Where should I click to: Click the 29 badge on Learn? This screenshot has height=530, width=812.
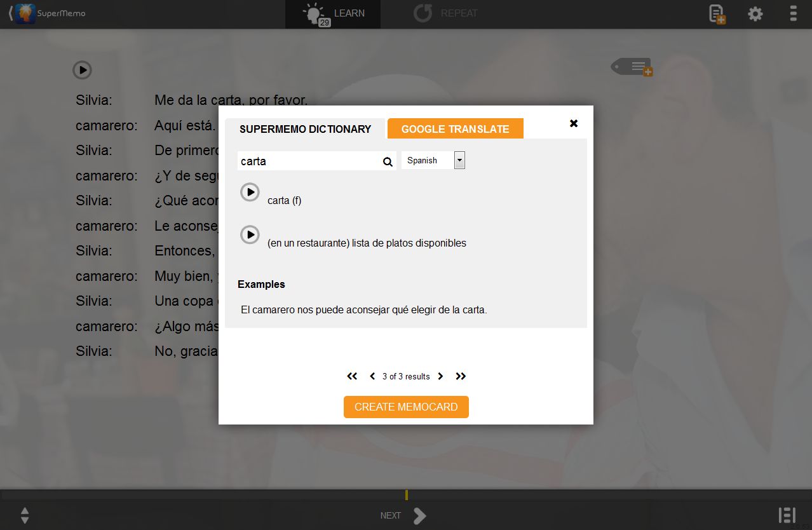325,22
